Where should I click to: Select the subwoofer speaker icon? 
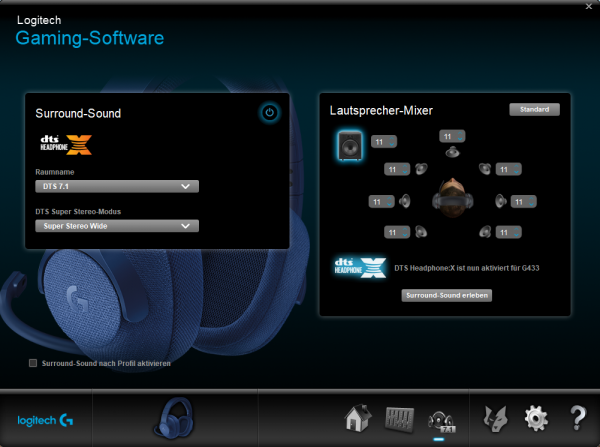click(x=350, y=145)
